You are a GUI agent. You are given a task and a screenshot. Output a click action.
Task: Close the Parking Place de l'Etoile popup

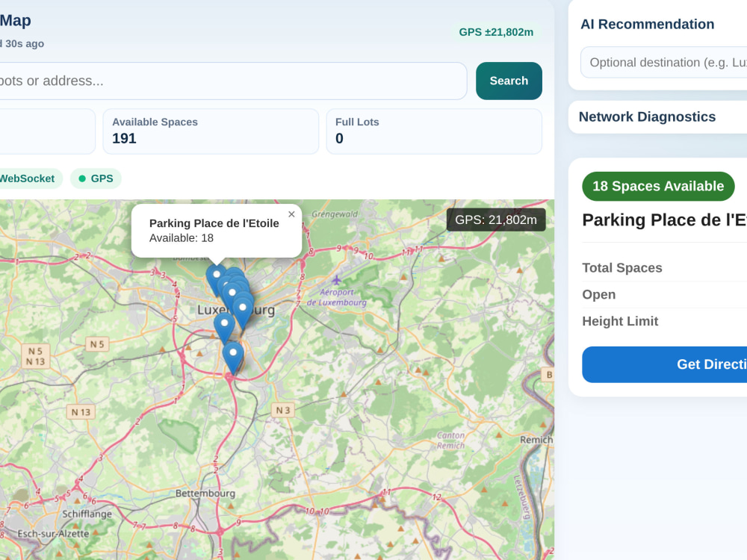pyautogui.click(x=291, y=214)
